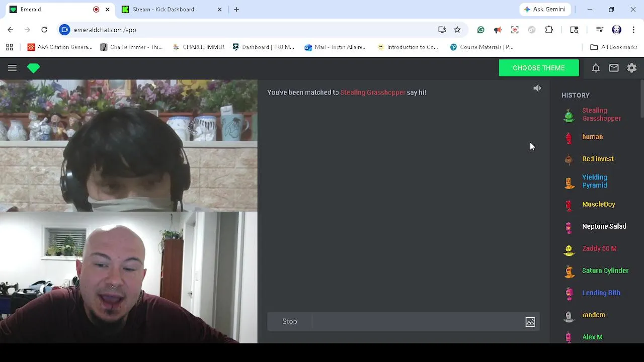Close the Kick Dashboard tab
644x362 pixels.
(x=219, y=9)
